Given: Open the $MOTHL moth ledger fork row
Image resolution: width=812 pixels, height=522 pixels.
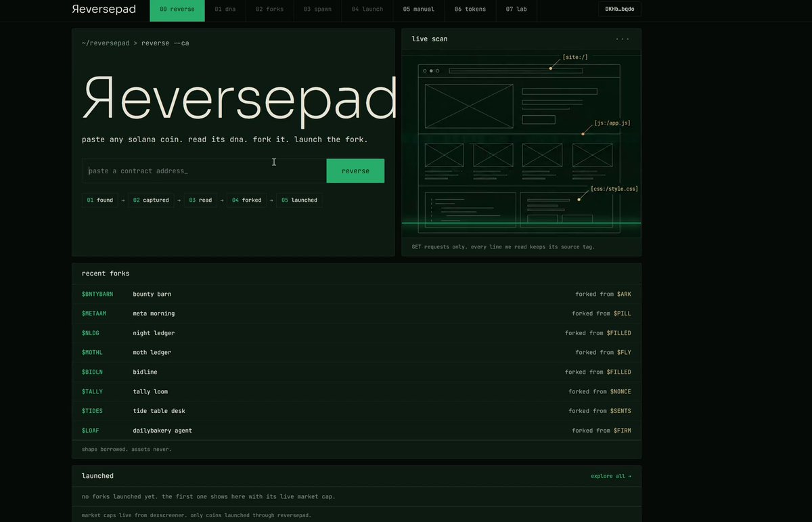Looking at the screenshot, I should [357, 352].
